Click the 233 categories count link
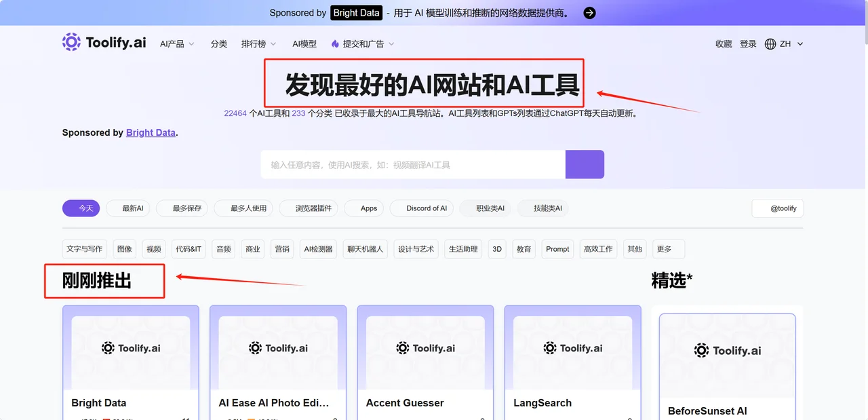868x420 pixels. 298,113
